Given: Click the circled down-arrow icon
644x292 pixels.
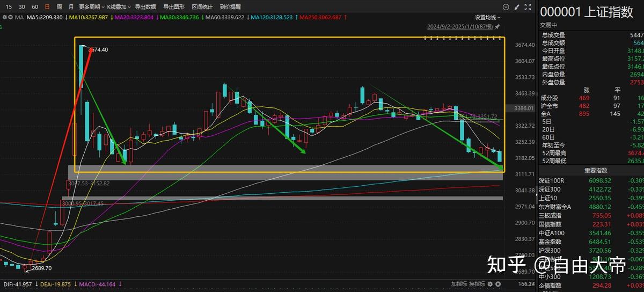Looking at the screenshot, I should click(x=506, y=7).
